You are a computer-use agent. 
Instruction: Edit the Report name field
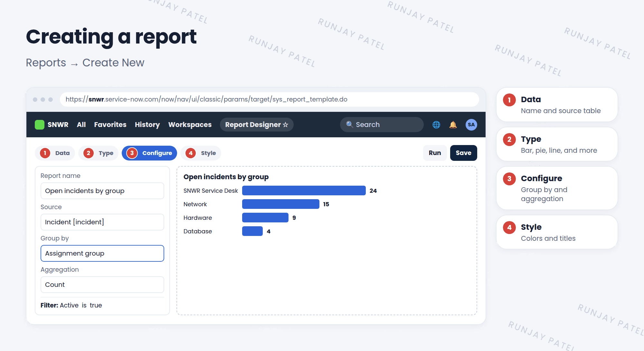click(102, 191)
